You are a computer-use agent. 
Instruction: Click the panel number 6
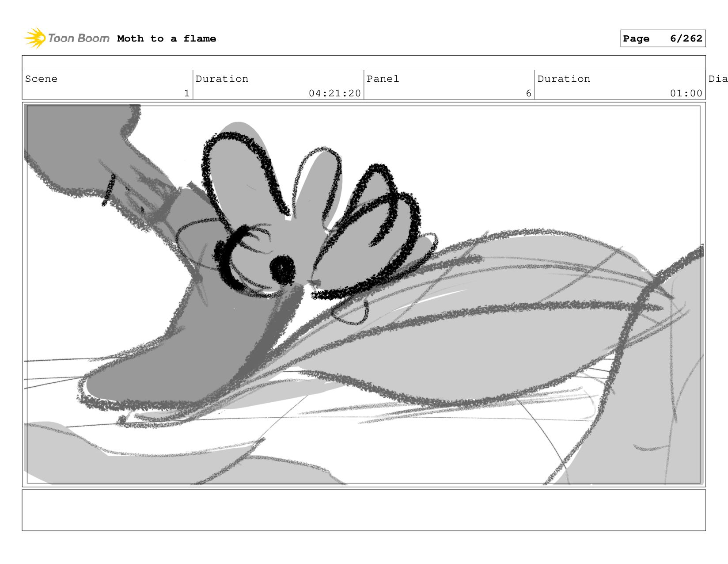pyautogui.click(x=528, y=93)
